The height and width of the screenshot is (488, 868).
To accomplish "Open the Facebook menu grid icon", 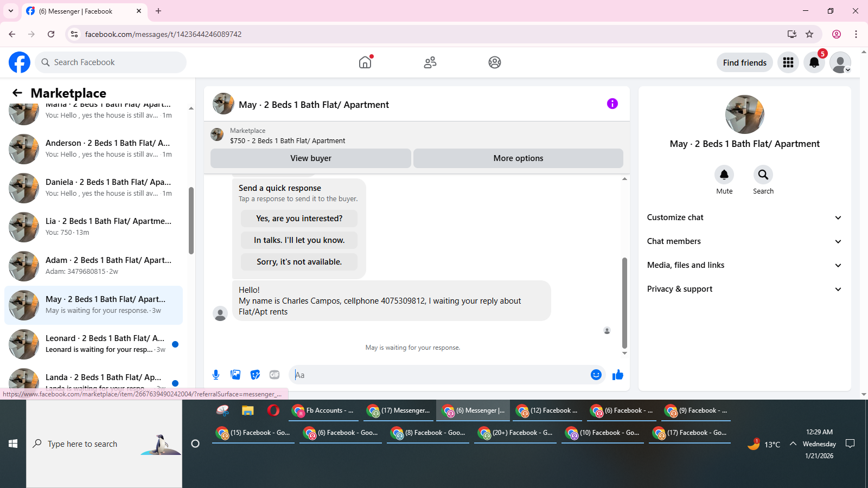I will pos(788,62).
